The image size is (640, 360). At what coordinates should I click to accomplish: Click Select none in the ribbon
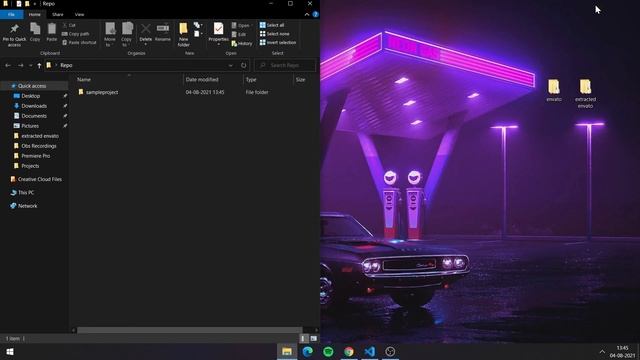(x=275, y=34)
